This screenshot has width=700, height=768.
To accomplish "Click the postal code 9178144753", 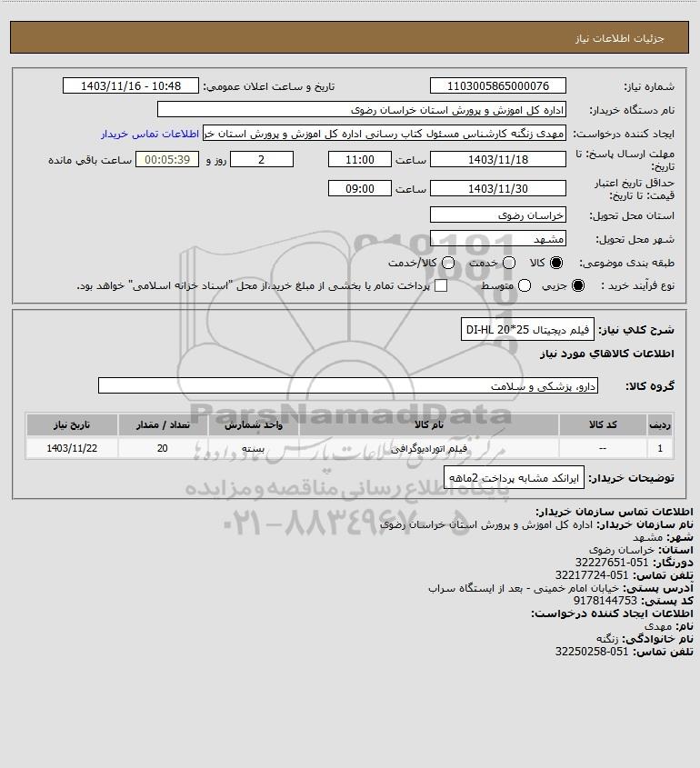I will (605, 601).
